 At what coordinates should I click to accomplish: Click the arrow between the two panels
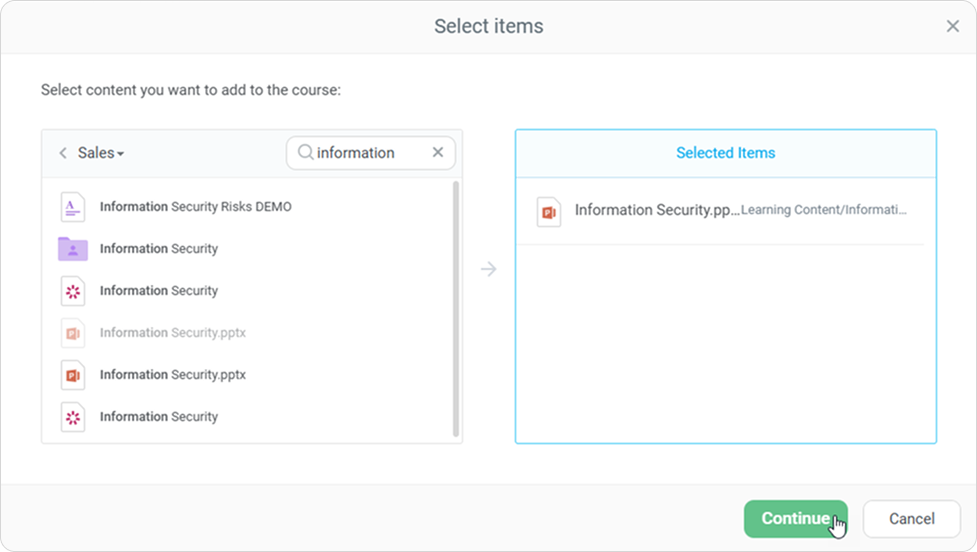tap(488, 269)
